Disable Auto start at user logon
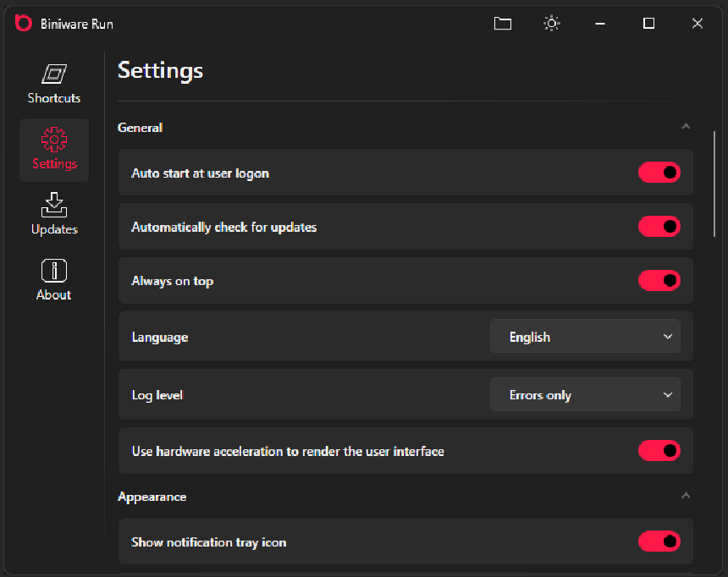Viewport: 728px width, 577px height. (x=659, y=173)
